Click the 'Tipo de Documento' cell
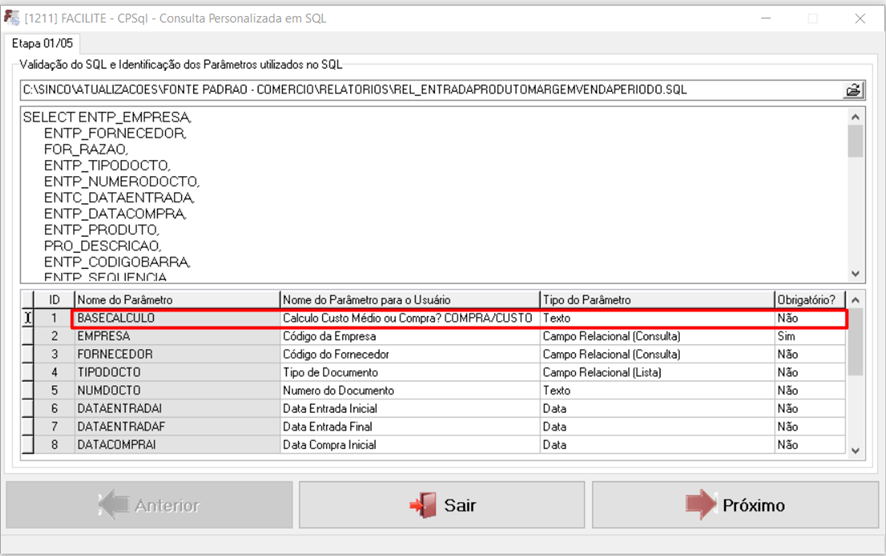The image size is (886, 556). pos(410,372)
